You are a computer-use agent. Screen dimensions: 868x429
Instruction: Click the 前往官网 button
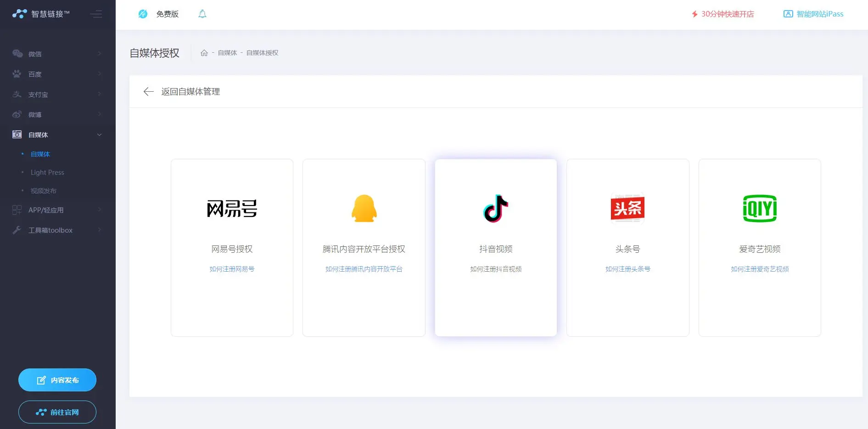(57, 412)
